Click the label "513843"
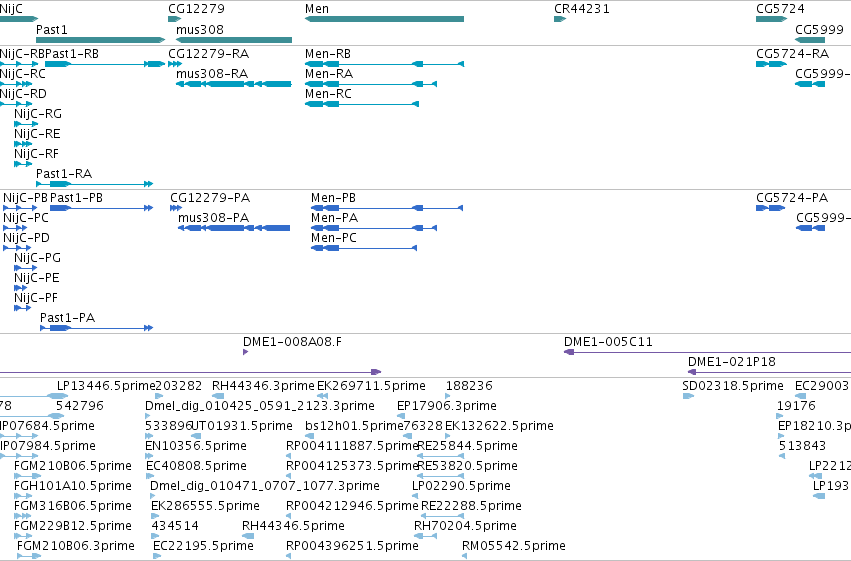The width and height of the screenshot is (851, 561). tap(802, 446)
